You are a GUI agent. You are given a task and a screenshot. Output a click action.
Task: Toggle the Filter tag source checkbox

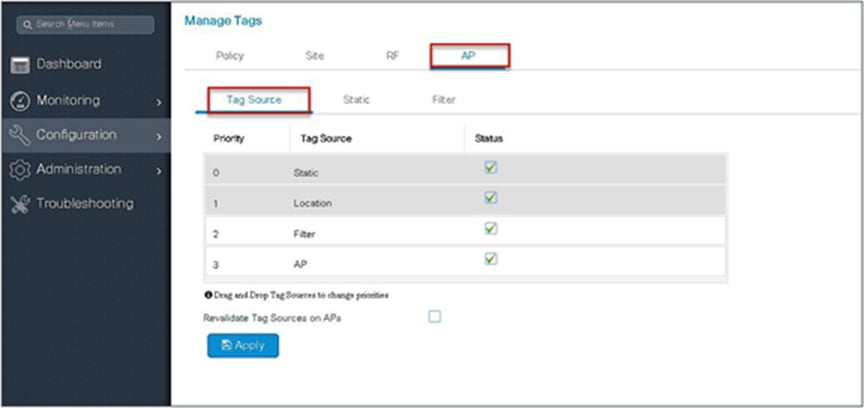click(491, 228)
